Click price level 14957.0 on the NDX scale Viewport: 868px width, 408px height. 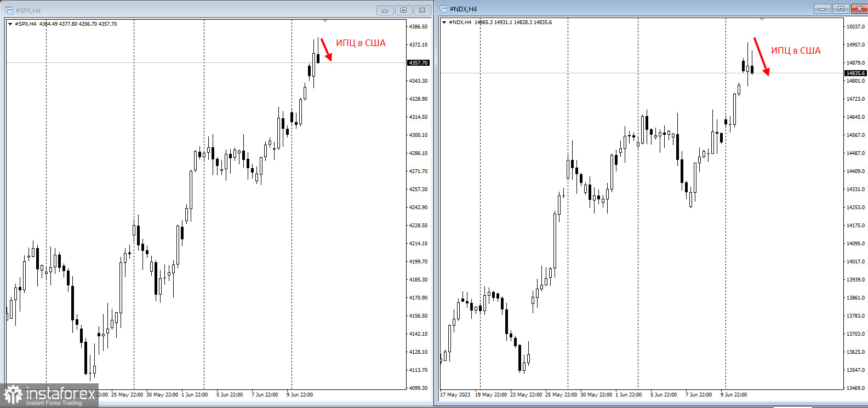855,45
